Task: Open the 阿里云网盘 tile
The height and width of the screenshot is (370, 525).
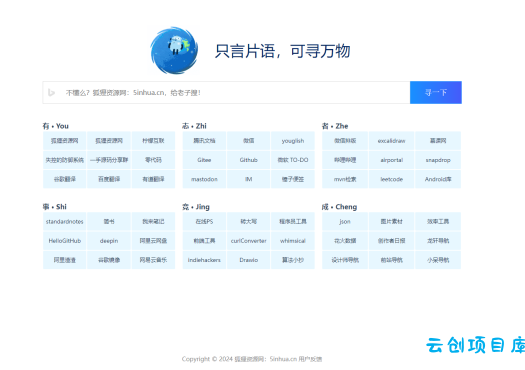Action: click(x=153, y=241)
